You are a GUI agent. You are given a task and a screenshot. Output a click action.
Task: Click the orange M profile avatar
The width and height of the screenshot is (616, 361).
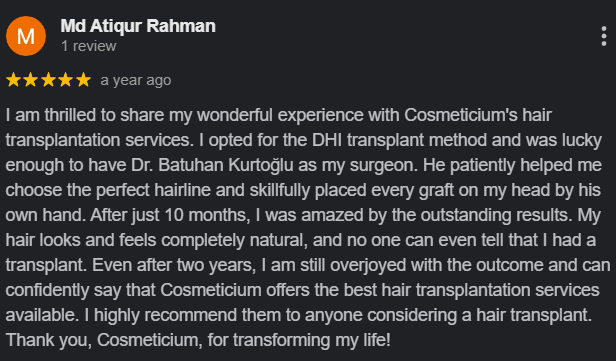coord(26,36)
